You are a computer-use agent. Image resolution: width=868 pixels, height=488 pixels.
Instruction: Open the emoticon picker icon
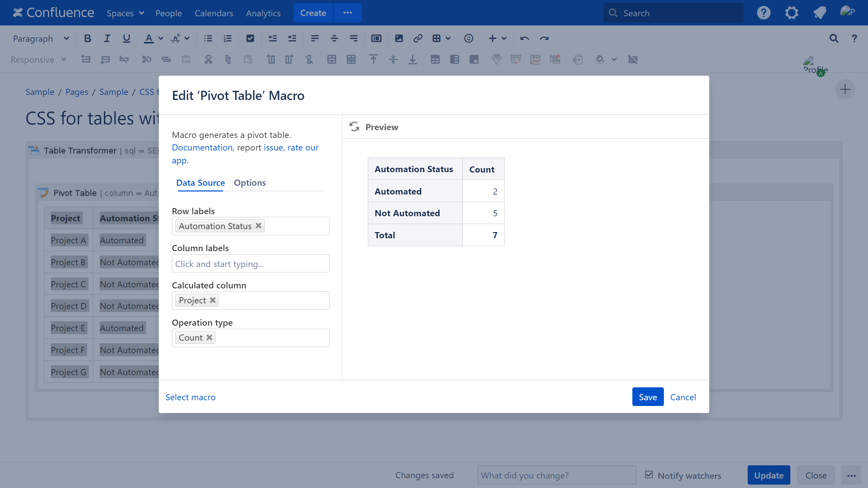pyautogui.click(x=469, y=39)
